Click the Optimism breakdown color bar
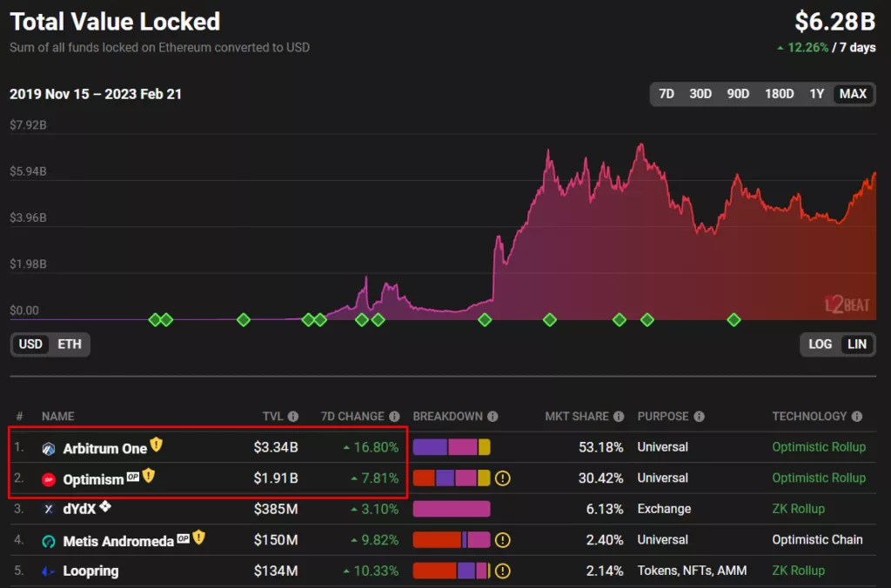This screenshot has height=588, width=891. tap(452, 478)
